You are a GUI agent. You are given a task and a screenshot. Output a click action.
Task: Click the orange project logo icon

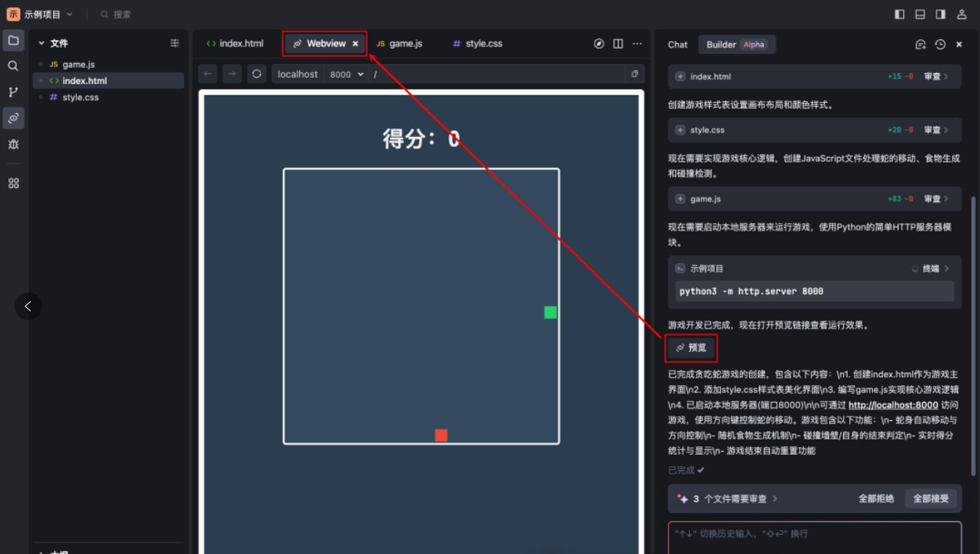tap(13, 14)
